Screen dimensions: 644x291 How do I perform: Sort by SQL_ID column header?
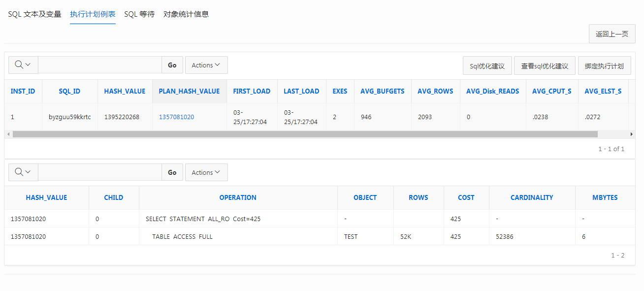(69, 91)
